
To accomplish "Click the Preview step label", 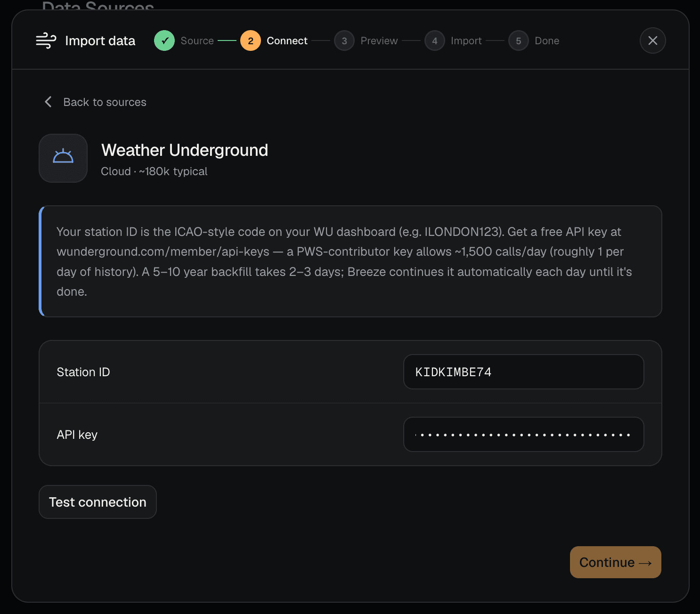I will pos(379,41).
